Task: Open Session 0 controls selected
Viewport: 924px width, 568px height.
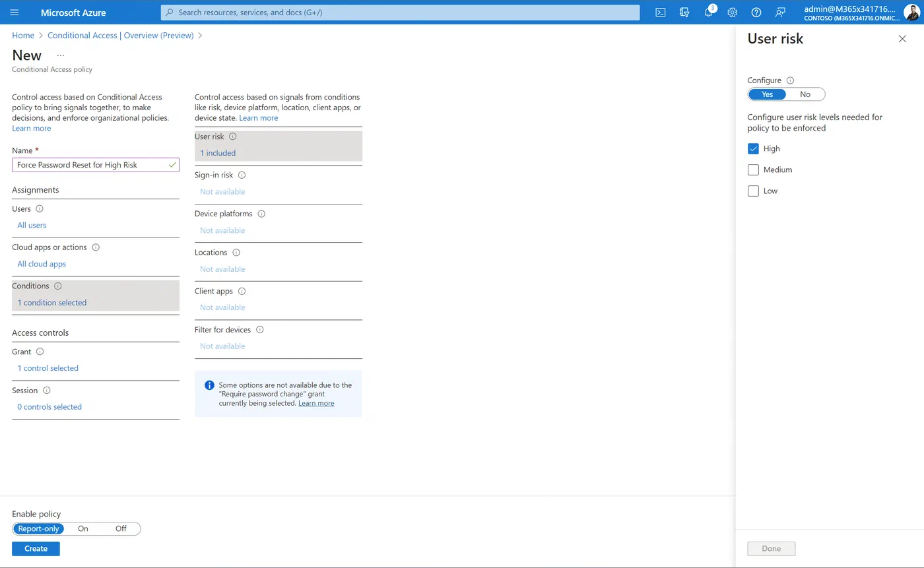Action: pyautogui.click(x=49, y=407)
